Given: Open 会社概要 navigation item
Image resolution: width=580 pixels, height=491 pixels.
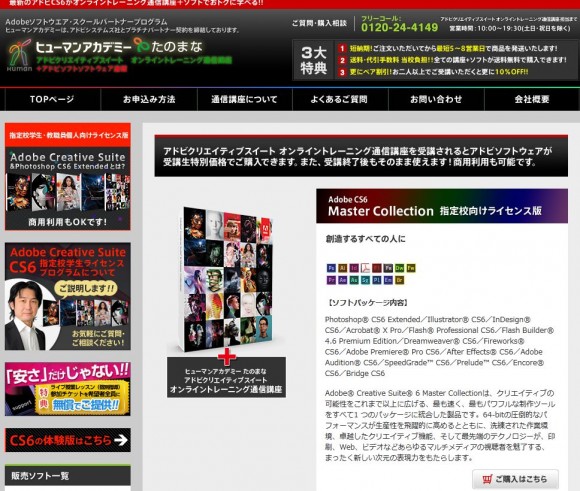Looking at the screenshot, I should pos(532,99).
